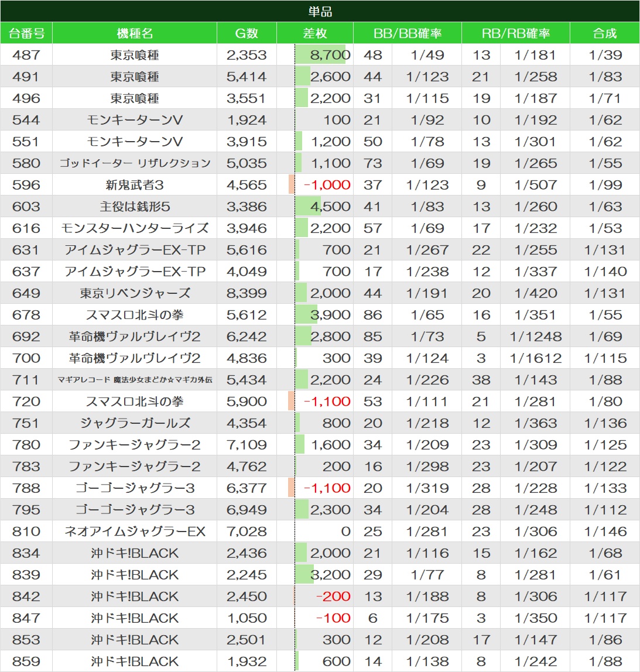Click RB rate 1/143 in row 711
640x672 pixels.
(x=535, y=380)
